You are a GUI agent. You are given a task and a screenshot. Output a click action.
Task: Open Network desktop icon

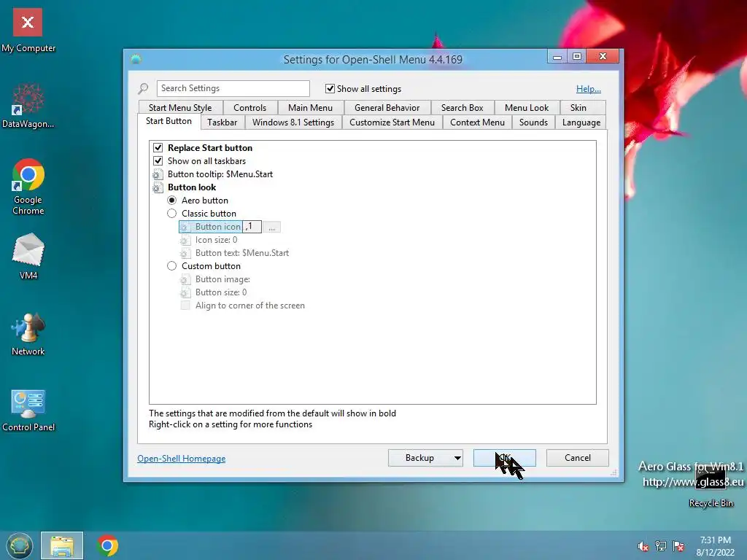click(x=28, y=334)
